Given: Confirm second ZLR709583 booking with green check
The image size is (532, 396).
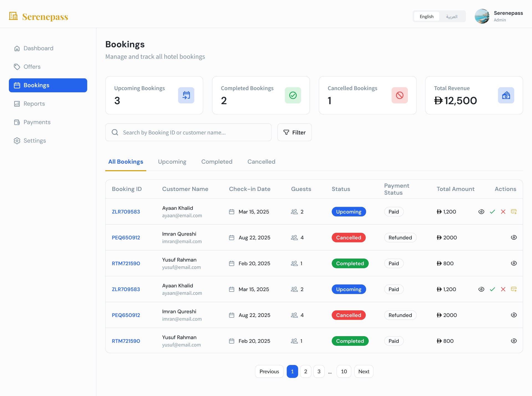Looking at the screenshot, I should 492,289.
